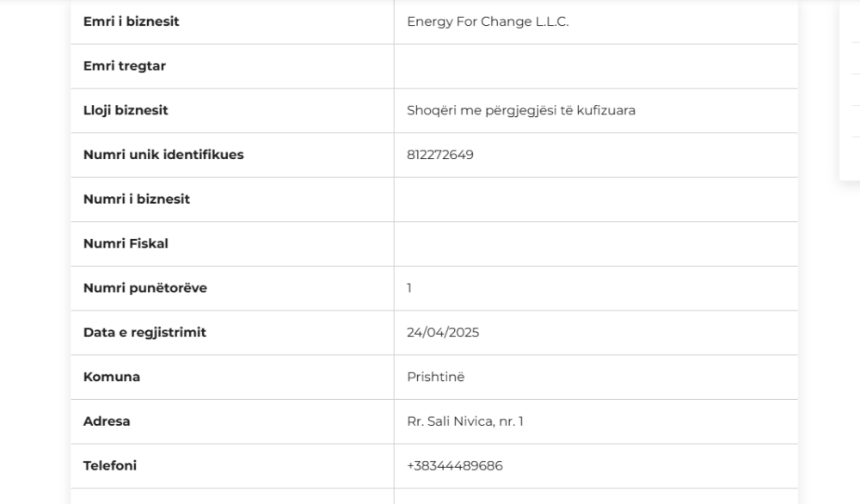The width and height of the screenshot is (860, 504).
Task: Select registration date 24/04/2025
Action: [x=443, y=332]
